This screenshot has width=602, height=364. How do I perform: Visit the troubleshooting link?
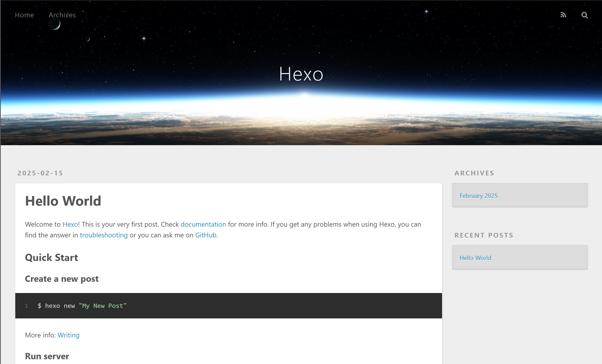click(x=104, y=235)
